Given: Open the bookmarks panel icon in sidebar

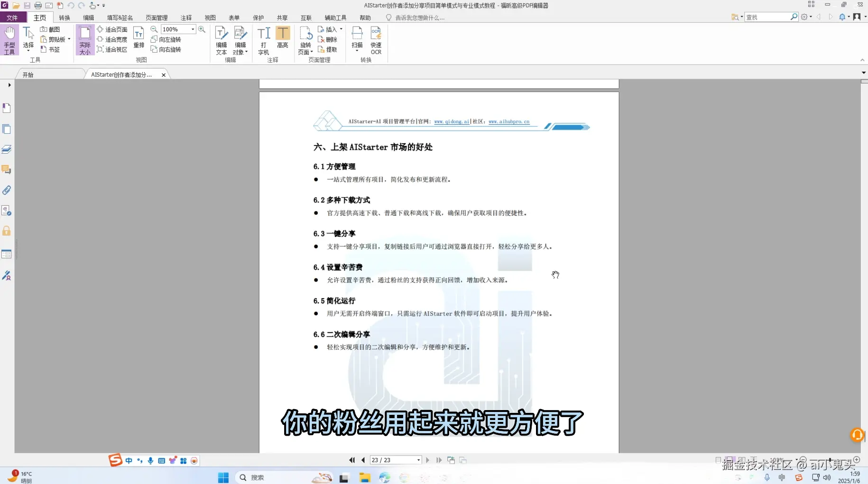Looking at the screenshot, I should pyautogui.click(x=7, y=108).
